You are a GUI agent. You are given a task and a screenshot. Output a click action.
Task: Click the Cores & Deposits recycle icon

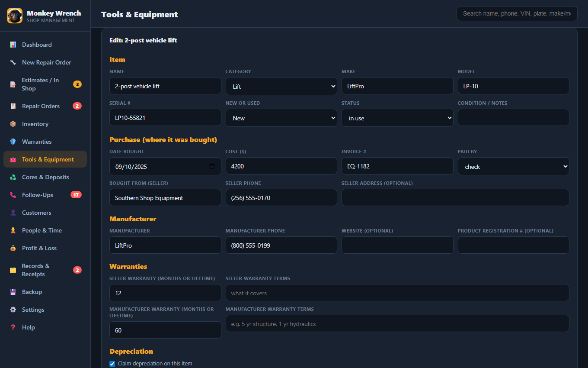tap(13, 177)
